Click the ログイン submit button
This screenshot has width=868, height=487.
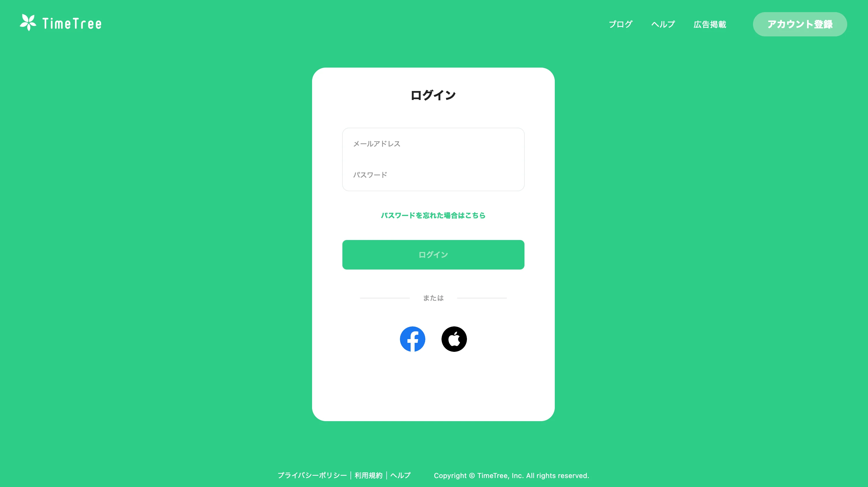pos(433,254)
